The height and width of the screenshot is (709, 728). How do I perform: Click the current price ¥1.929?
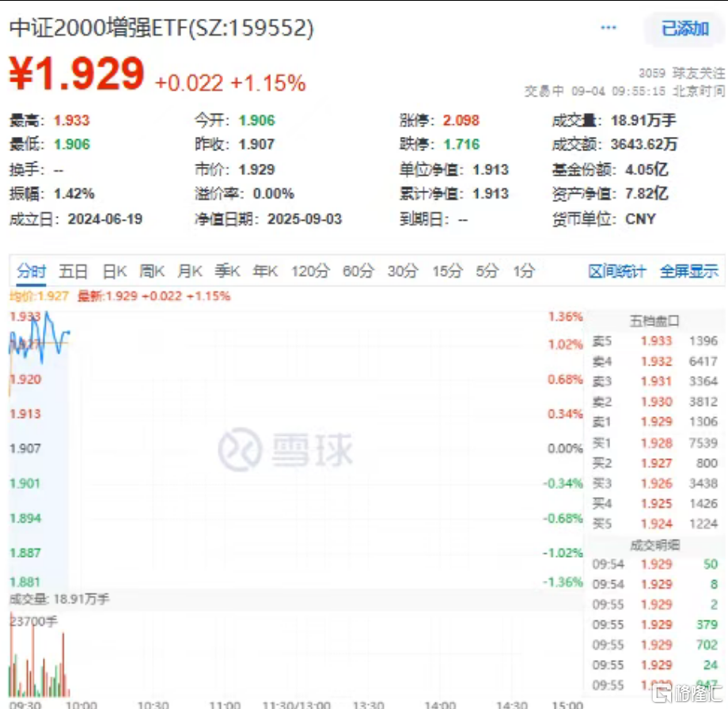[77, 74]
